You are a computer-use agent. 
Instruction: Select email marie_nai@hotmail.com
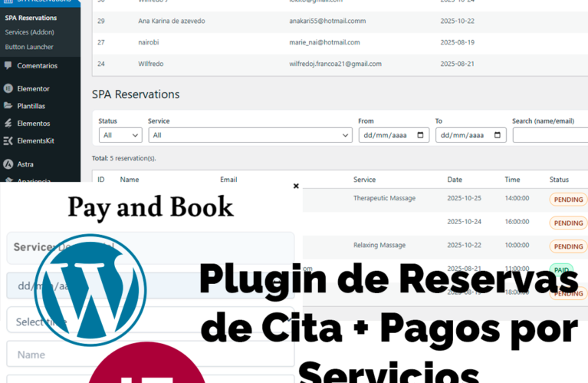(324, 42)
